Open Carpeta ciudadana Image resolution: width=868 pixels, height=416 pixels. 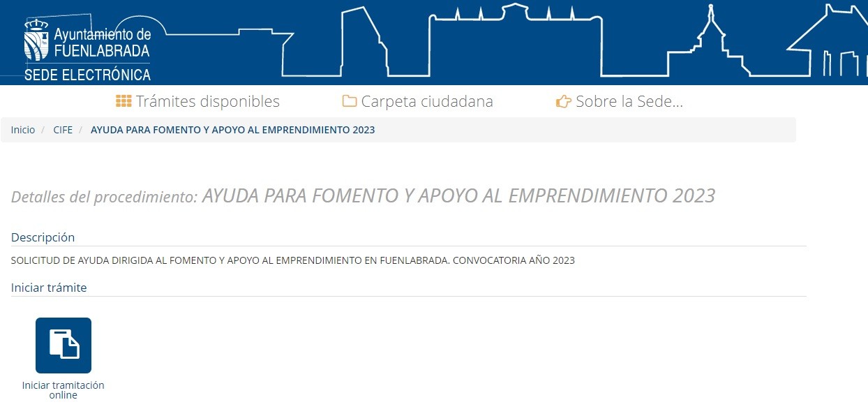pyautogui.click(x=426, y=101)
